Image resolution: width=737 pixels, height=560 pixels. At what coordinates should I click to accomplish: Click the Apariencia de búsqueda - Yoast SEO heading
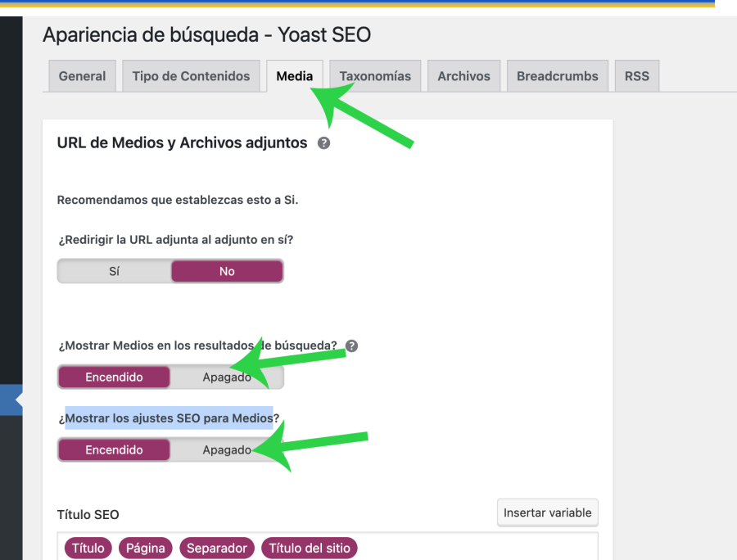click(x=207, y=35)
